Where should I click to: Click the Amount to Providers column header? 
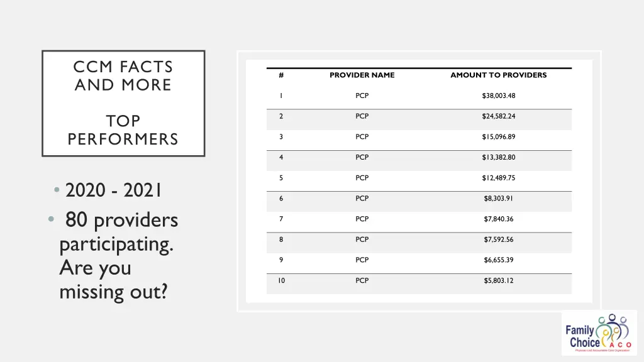click(x=499, y=75)
